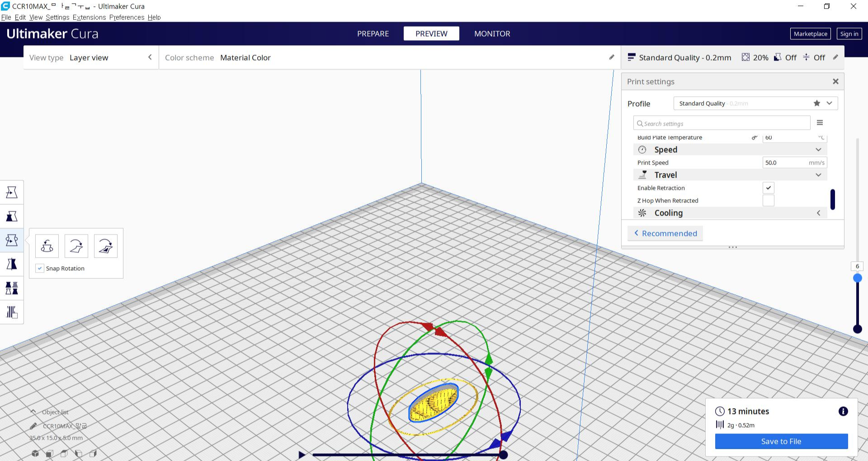
Task: Click pencil icon beside print quality summary
Action: (x=835, y=57)
